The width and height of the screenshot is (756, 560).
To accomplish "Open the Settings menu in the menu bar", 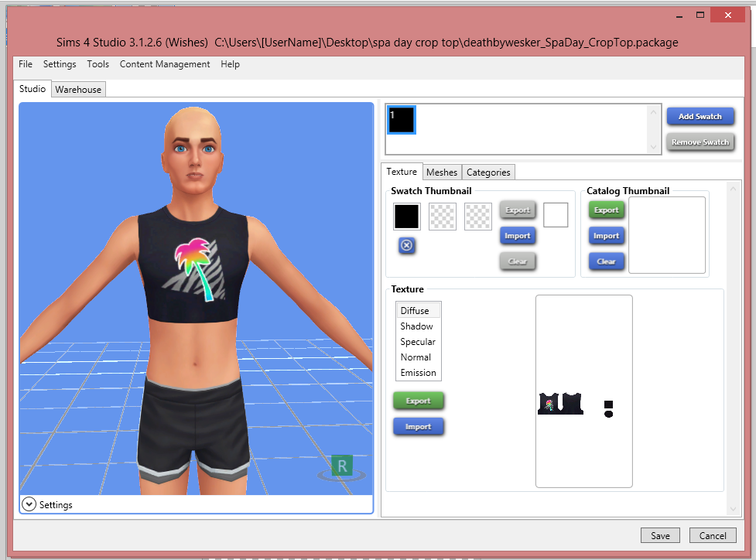I will tap(60, 64).
